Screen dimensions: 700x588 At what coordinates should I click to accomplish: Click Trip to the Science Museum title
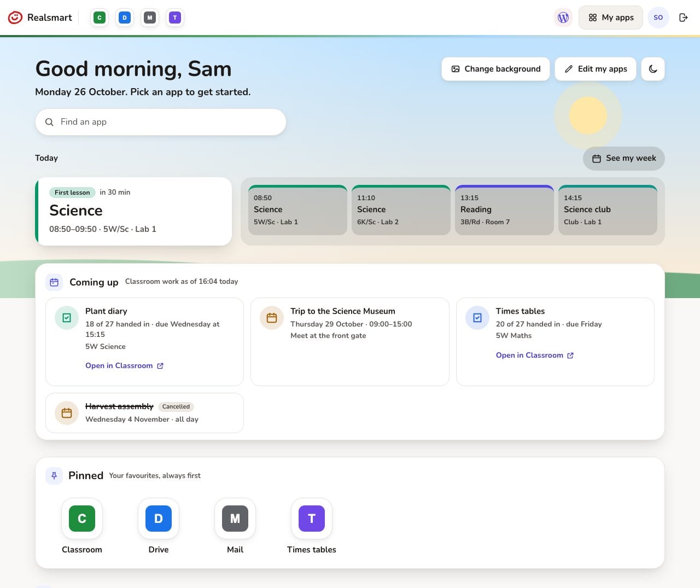point(343,311)
